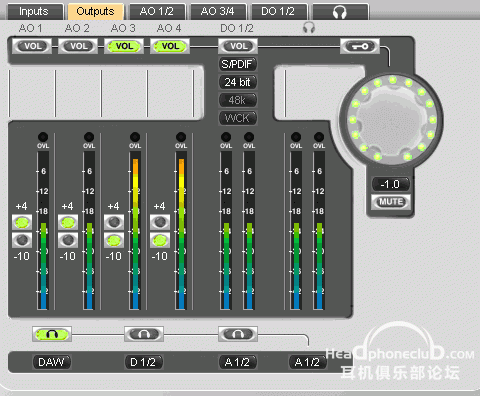This screenshot has height=396, width=480.
Task: Open the DAW source selector
Action: click(52, 362)
